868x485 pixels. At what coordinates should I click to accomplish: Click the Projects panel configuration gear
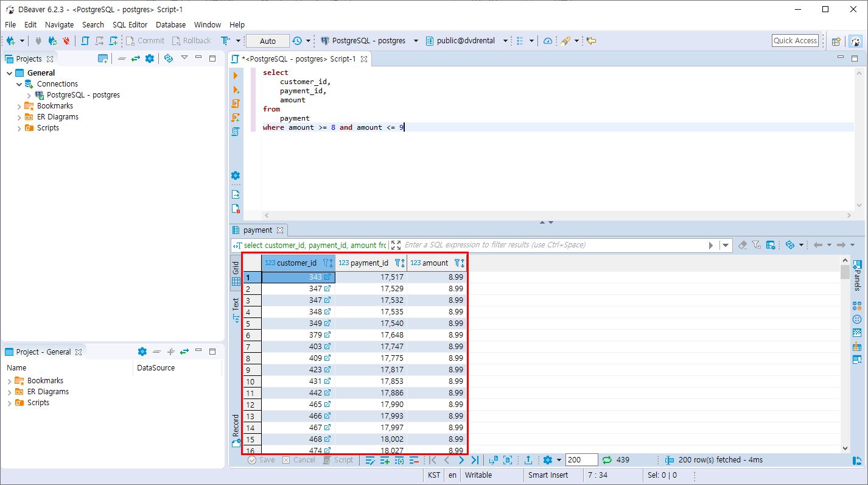[150, 58]
